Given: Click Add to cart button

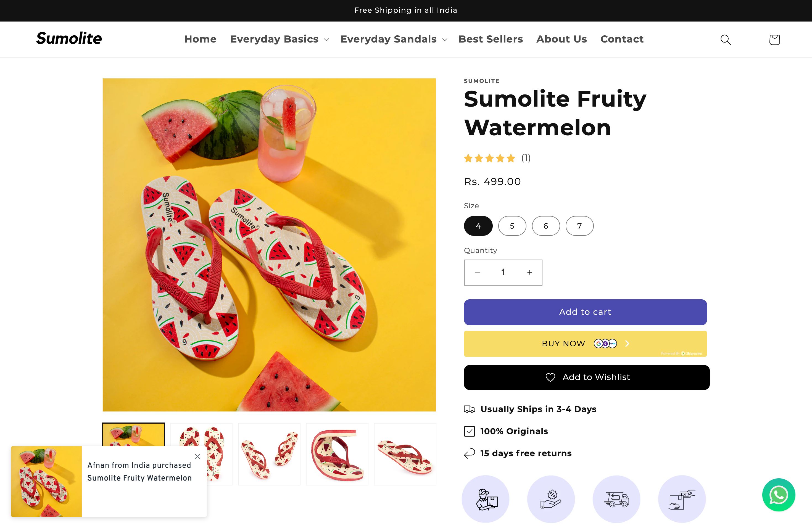Looking at the screenshot, I should (x=585, y=312).
